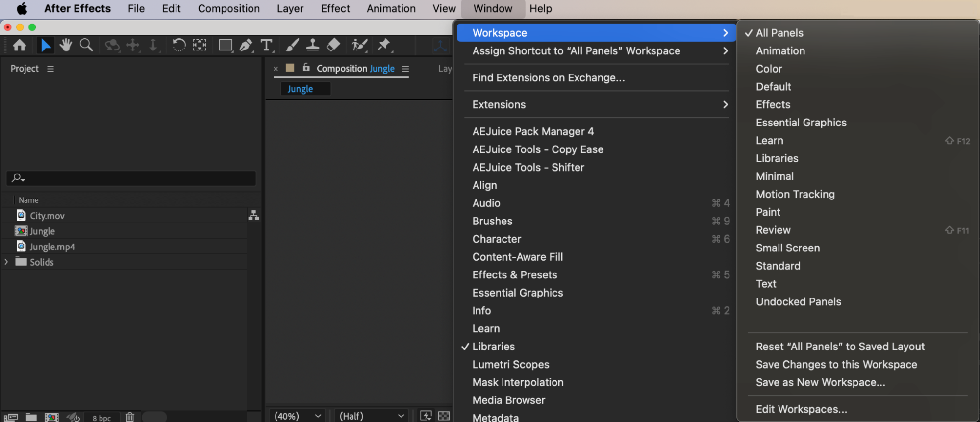The height and width of the screenshot is (422, 980).
Task: Select the Puppet Pin tool
Action: 384,46
